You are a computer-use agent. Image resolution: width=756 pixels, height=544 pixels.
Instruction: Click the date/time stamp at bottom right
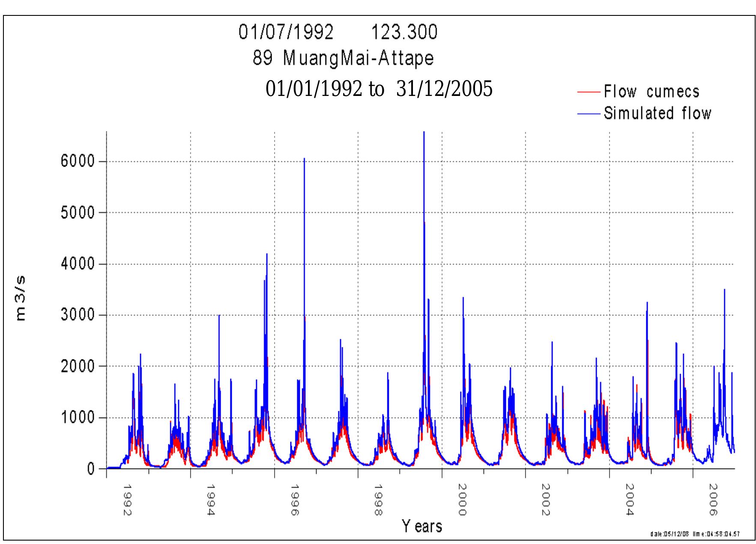(694, 534)
